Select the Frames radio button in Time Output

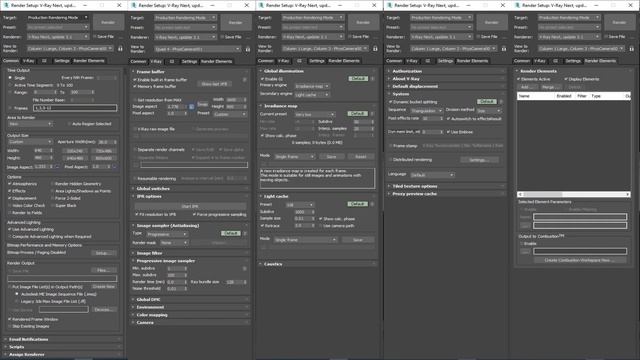[x=10, y=108]
